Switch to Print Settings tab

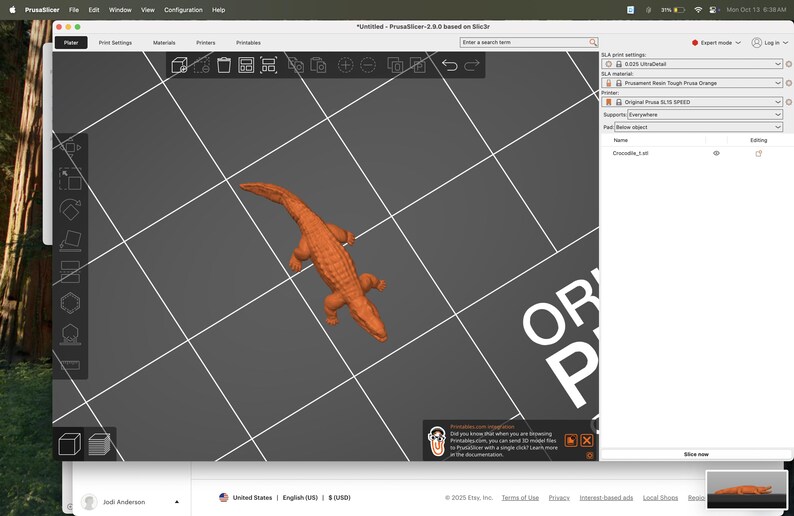[x=115, y=43]
